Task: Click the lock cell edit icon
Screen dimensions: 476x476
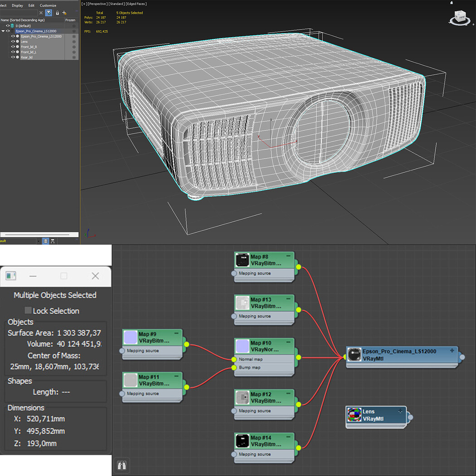Action: [x=58, y=13]
